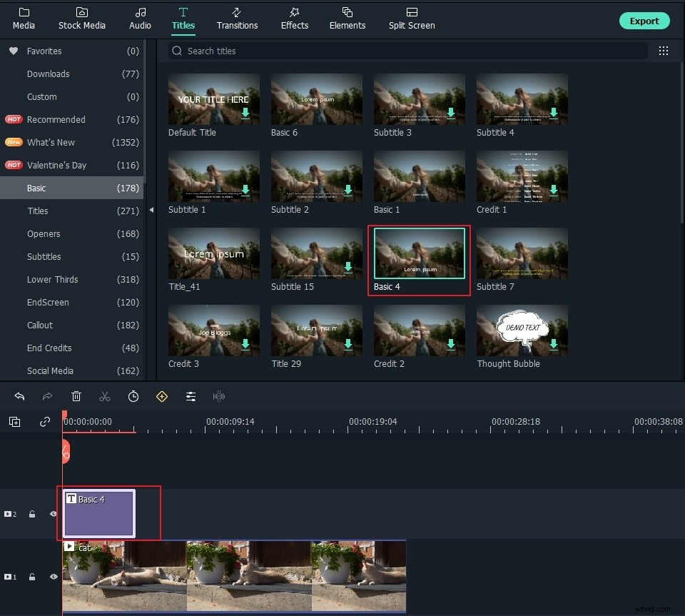Toggle visibility of track 2
This screenshot has width=685, height=616.
point(53,513)
